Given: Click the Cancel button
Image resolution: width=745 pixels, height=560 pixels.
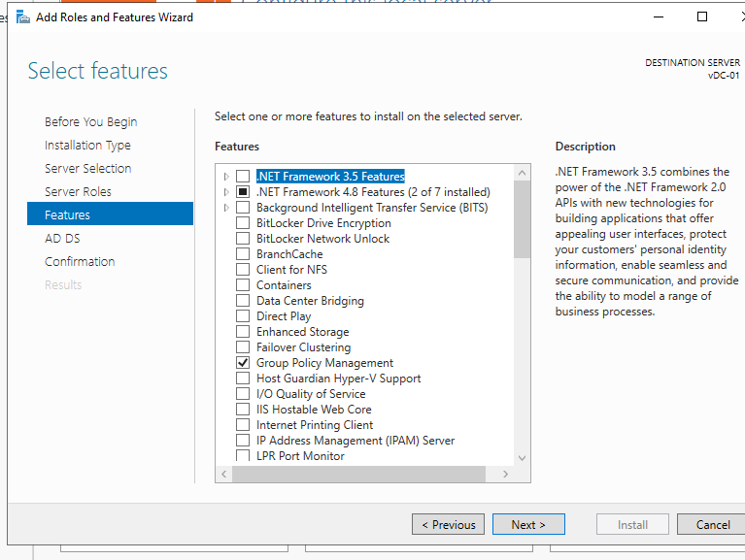Looking at the screenshot, I should coord(712,524).
